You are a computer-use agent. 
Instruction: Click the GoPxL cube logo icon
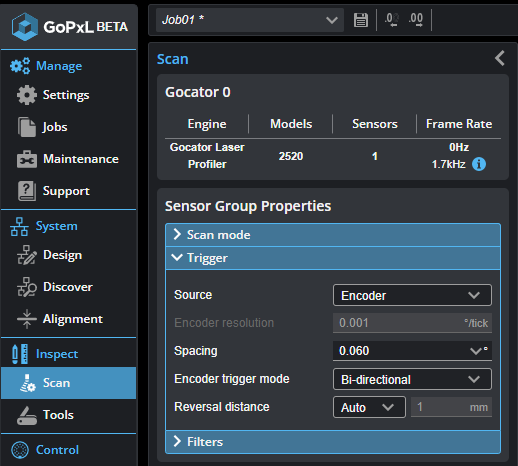[x=24, y=27]
